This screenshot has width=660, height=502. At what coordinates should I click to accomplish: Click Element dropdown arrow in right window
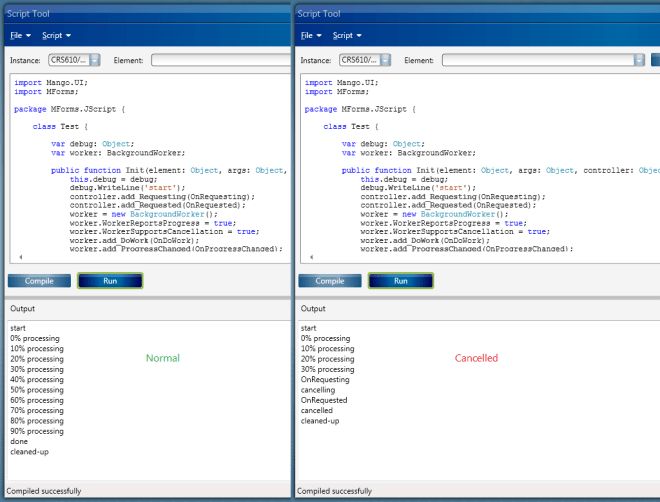pyautogui.click(x=639, y=60)
